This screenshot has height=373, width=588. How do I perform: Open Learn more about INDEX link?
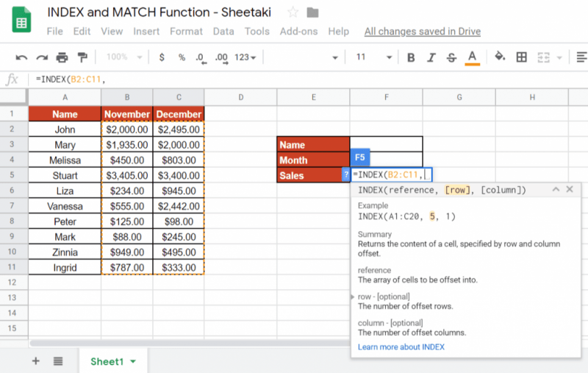pyautogui.click(x=401, y=347)
